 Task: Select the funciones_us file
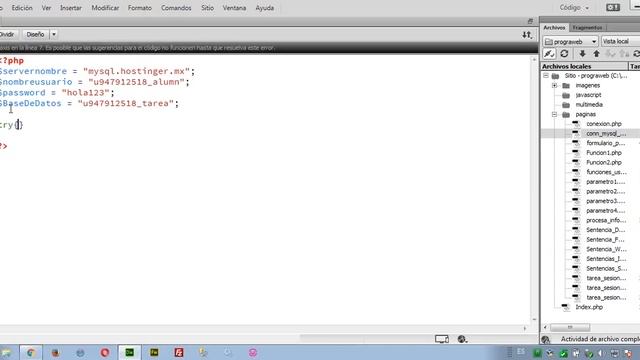[606, 172]
